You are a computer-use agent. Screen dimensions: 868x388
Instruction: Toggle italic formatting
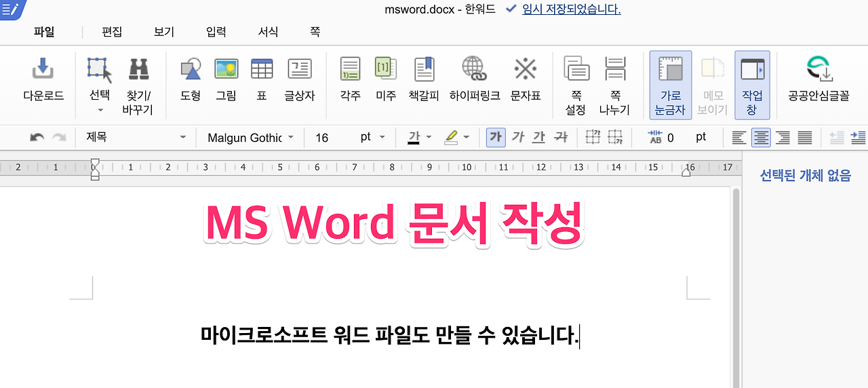click(x=517, y=138)
